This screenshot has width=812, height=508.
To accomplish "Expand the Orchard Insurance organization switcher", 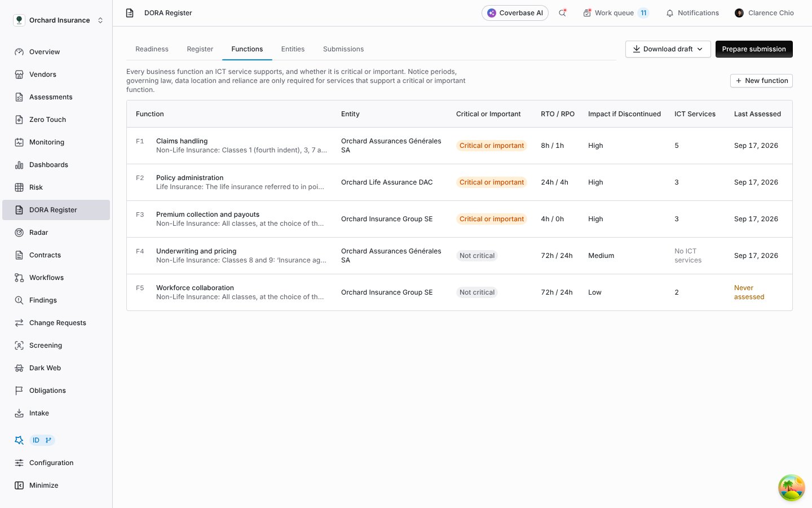I will pyautogui.click(x=59, y=20).
